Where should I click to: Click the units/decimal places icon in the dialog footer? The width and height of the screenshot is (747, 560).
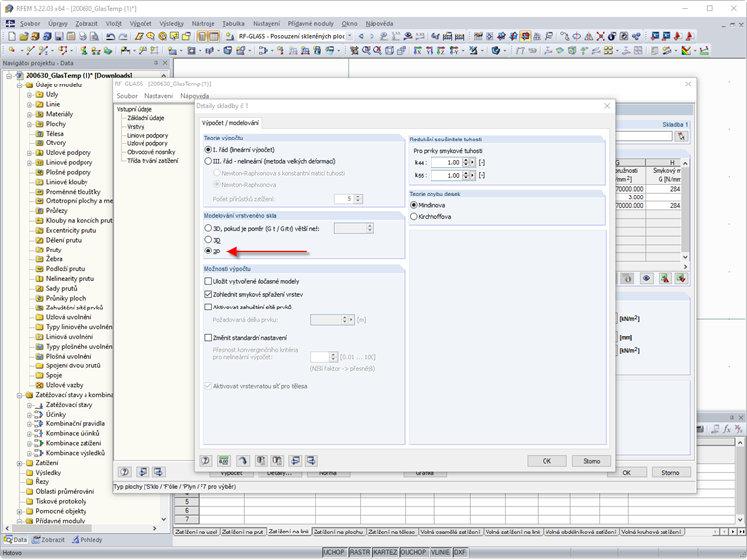pos(223,461)
